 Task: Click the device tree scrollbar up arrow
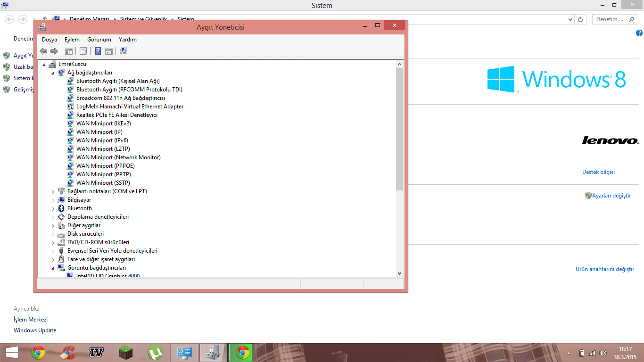[x=400, y=64]
